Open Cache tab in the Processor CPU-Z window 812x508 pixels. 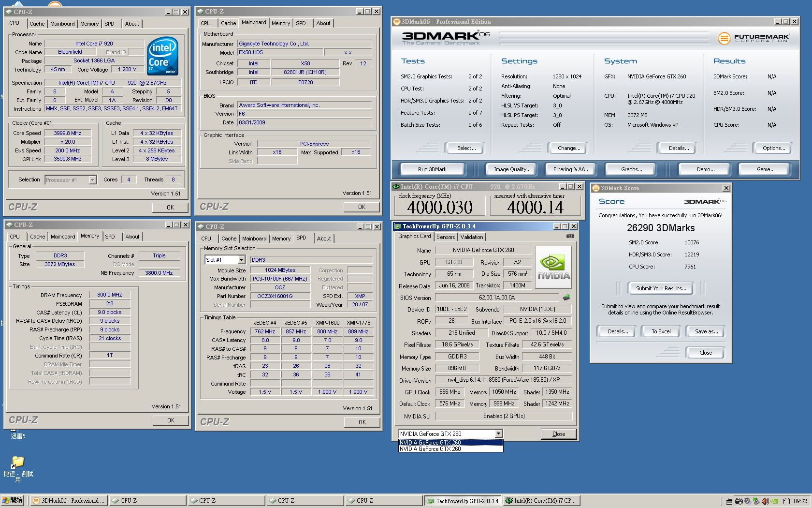pos(37,24)
